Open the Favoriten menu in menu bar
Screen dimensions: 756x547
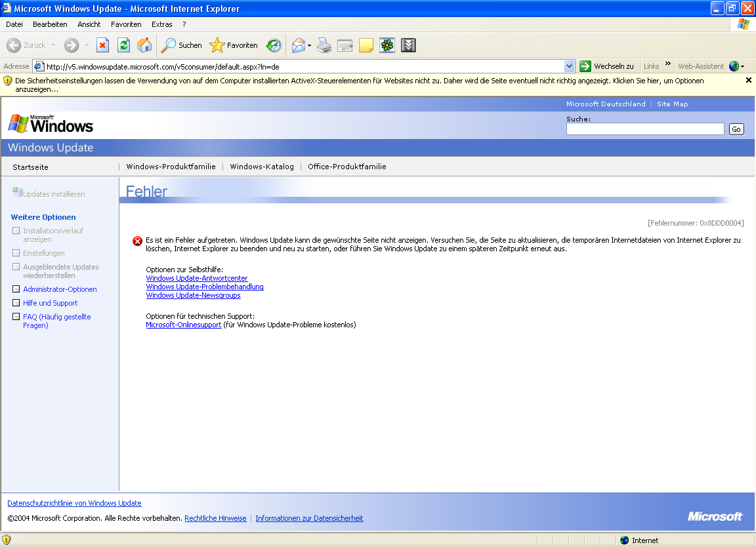pos(126,24)
